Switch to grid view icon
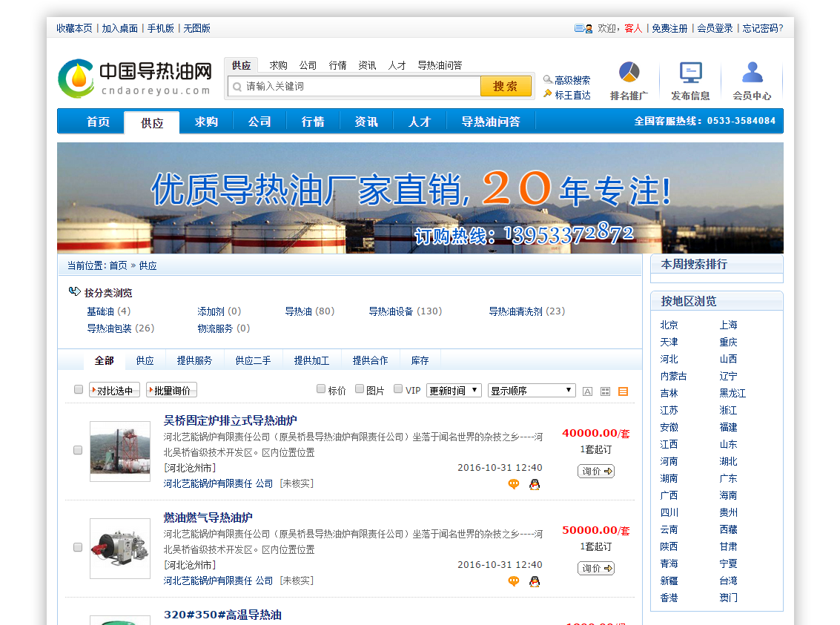Screen dimensions: 840x625 pos(606,391)
